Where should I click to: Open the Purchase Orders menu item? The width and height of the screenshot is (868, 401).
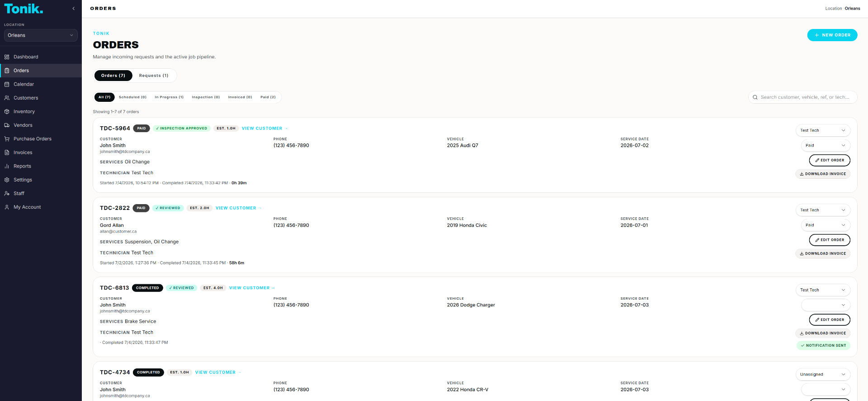pos(41,139)
